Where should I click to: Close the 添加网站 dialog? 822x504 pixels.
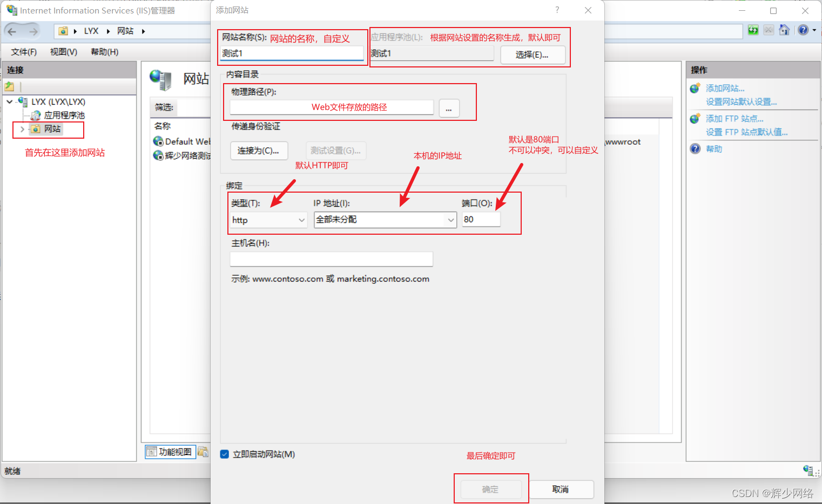click(x=588, y=10)
